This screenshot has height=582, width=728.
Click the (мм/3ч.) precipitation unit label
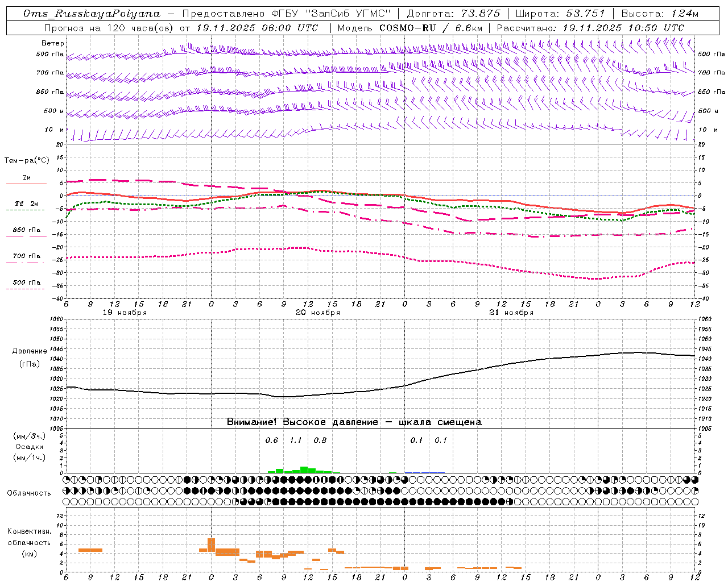30,436
